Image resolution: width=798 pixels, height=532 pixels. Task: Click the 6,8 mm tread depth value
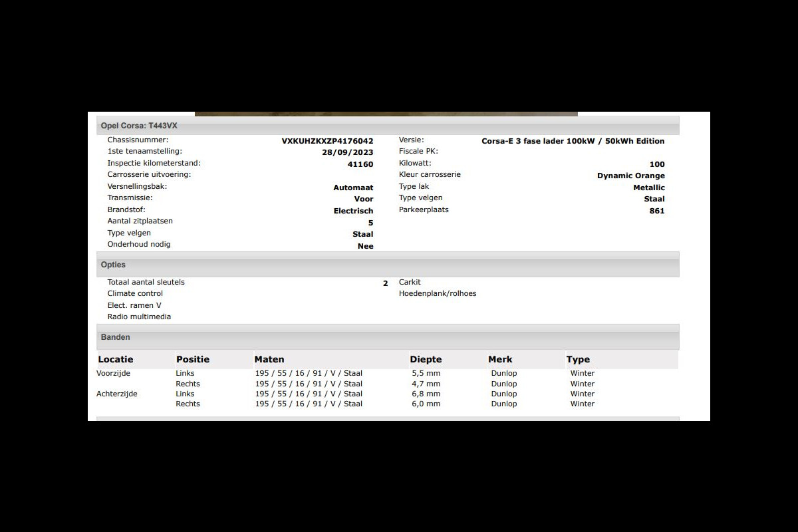pyautogui.click(x=426, y=394)
